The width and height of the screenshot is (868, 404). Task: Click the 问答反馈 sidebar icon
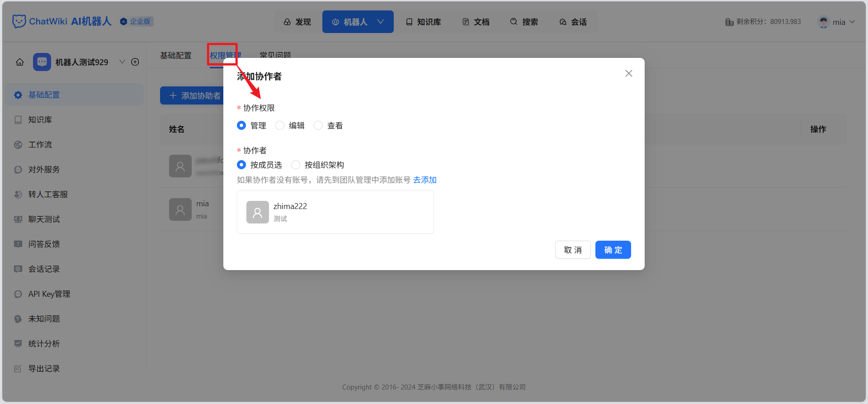pos(18,244)
